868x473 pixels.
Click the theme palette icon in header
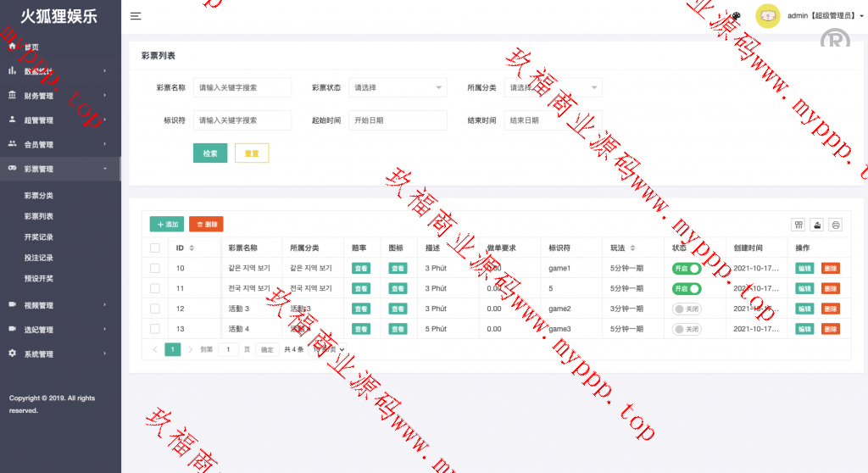click(x=737, y=16)
